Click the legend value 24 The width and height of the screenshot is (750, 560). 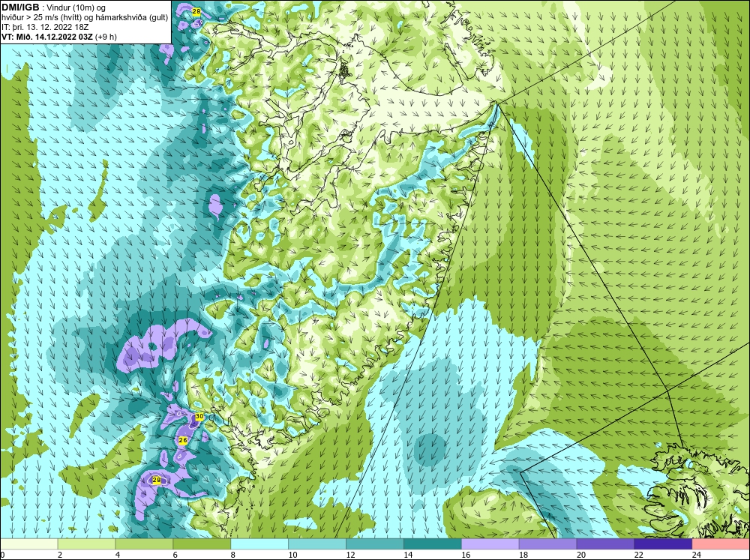click(697, 555)
